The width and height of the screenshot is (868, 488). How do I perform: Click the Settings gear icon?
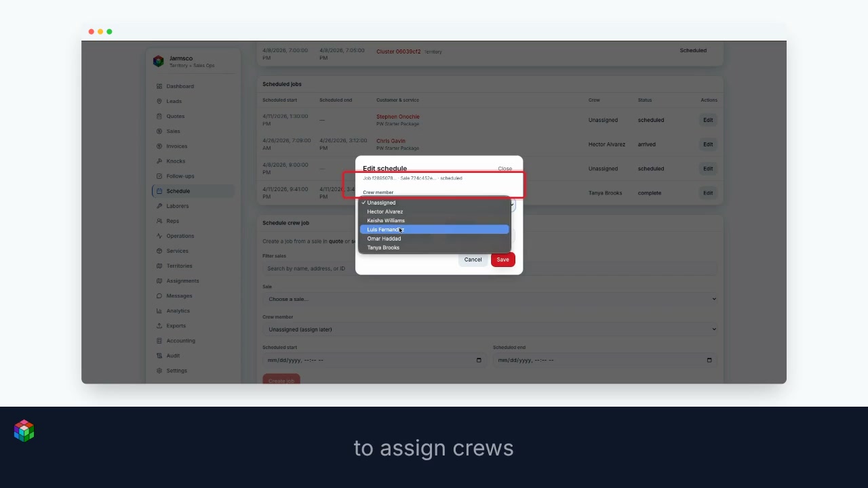159,371
